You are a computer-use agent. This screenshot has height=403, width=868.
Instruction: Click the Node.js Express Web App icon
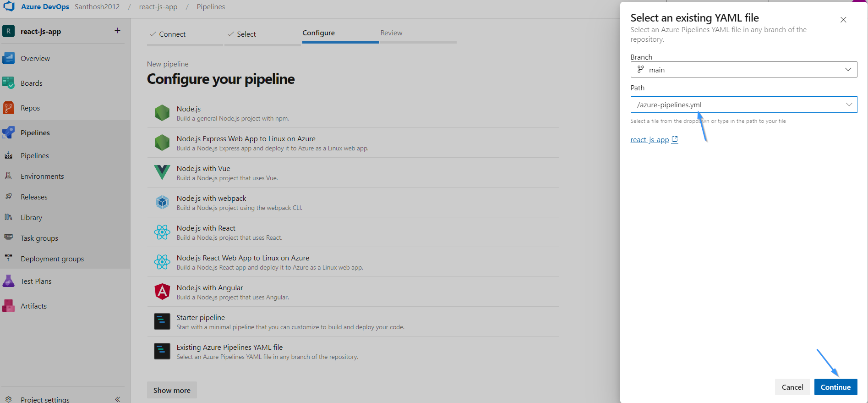pyautogui.click(x=162, y=143)
